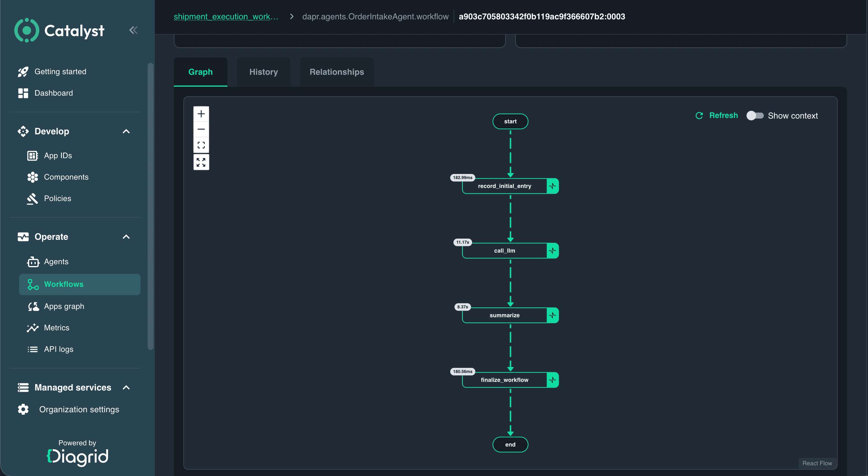The width and height of the screenshot is (868, 476).
Task: Click the fullscreen expand icon
Action: tap(201, 162)
